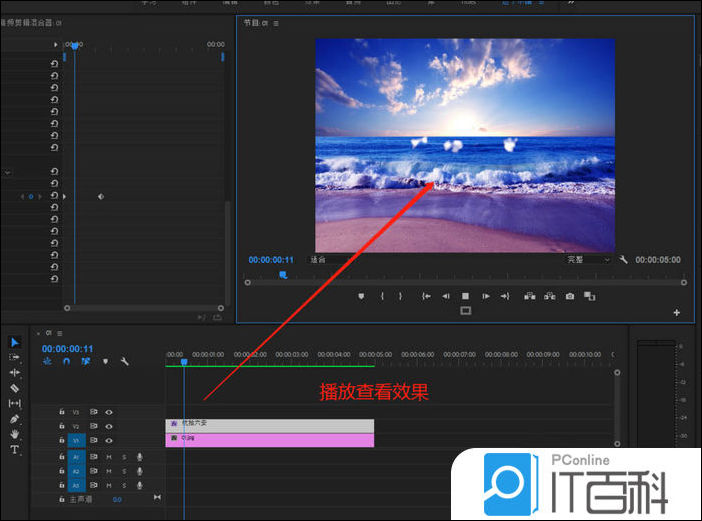
Task: Open timeline display settings wrench
Action: (125, 361)
